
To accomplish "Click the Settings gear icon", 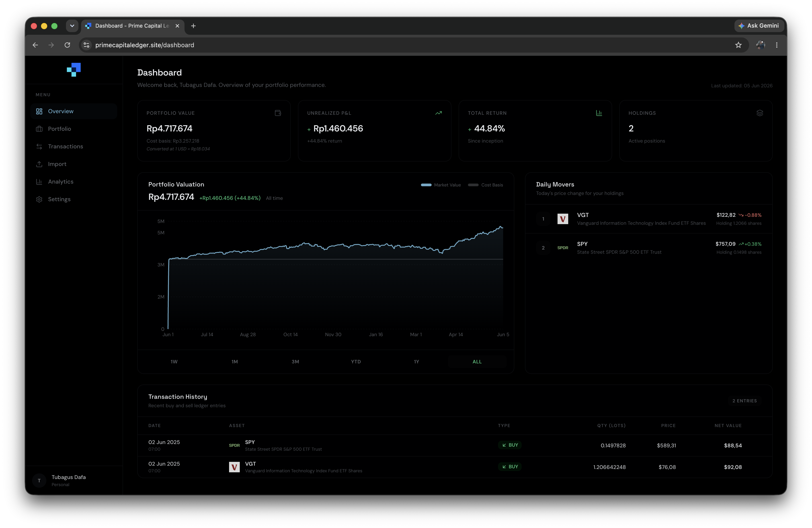I will [x=39, y=199].
